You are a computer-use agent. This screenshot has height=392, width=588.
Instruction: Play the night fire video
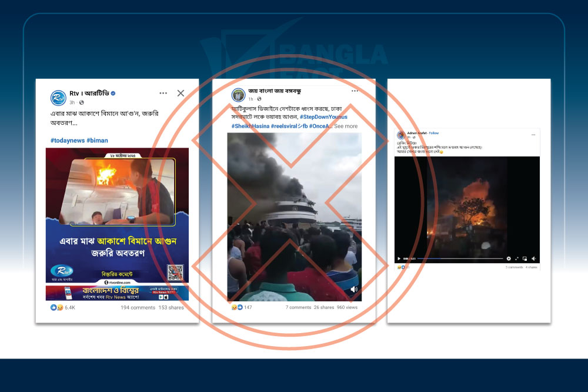click(x=399, y=258)
